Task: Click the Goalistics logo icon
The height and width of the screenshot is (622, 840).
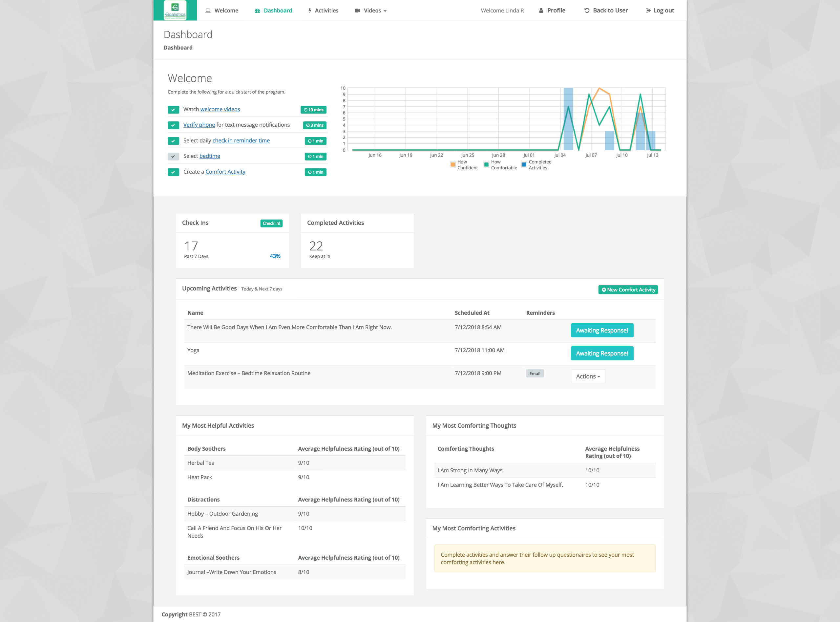Action: (x=175, y=10)
